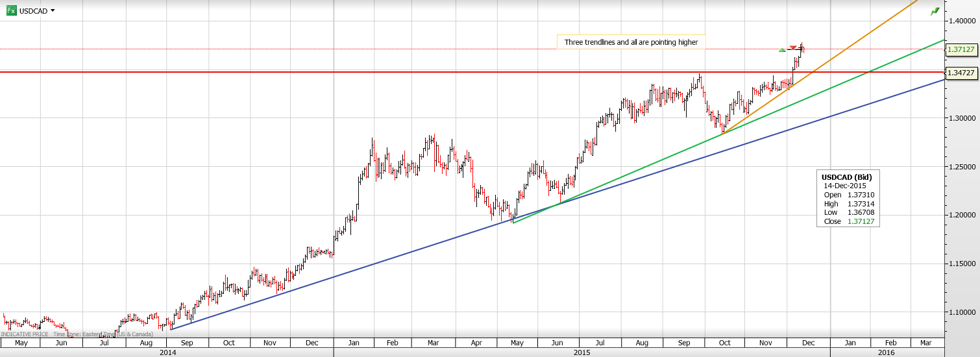Open the USDCAD symbol dropdown arrow
The image size is (980, 357).
[53, 10]
